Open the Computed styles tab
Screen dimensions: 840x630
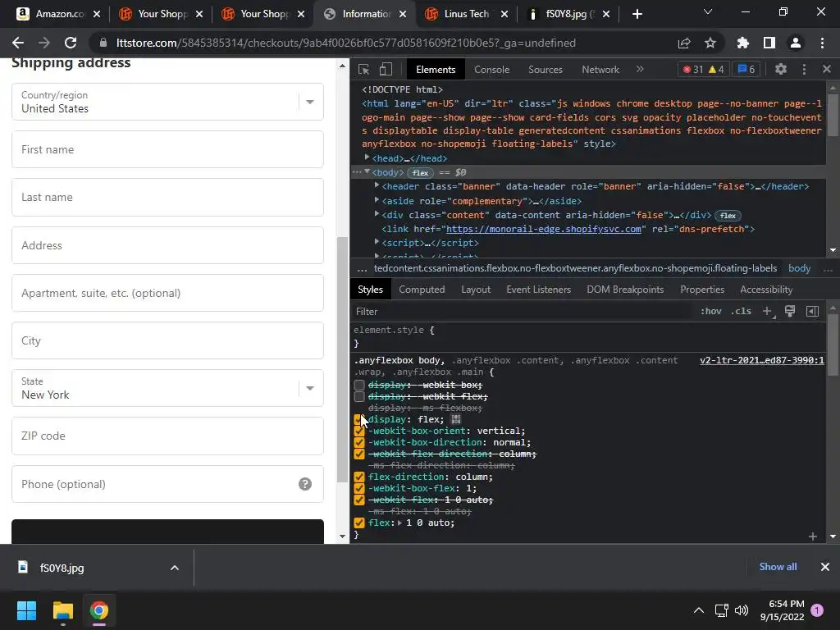coord(422,290)
